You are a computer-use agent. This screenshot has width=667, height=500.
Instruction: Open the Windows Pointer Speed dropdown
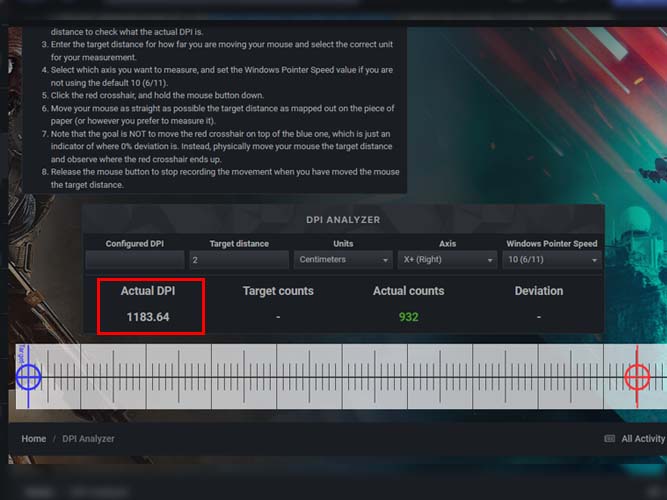click(552, 260)
